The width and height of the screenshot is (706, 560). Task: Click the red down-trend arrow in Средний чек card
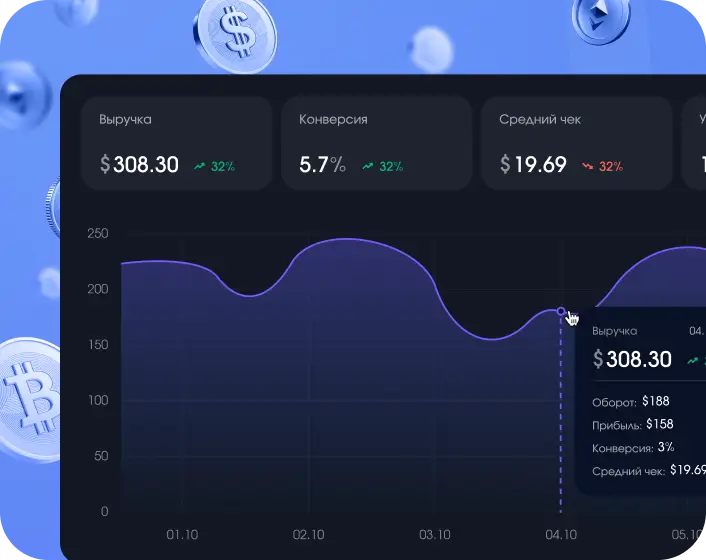coord(587,167)
